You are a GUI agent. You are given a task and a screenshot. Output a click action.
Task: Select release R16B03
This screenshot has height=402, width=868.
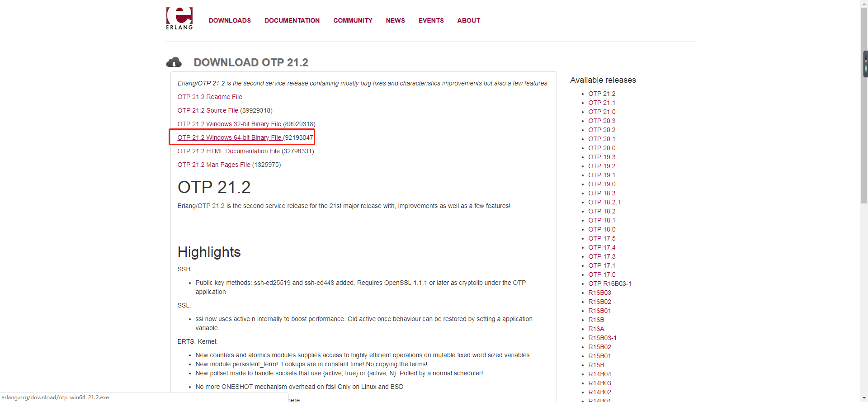pyautogui.click(x=599, y=293)
